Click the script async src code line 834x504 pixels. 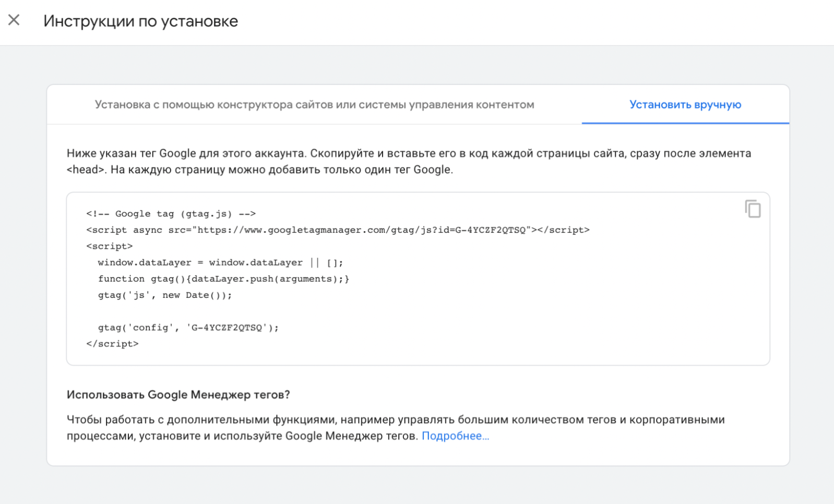[337, 230]
